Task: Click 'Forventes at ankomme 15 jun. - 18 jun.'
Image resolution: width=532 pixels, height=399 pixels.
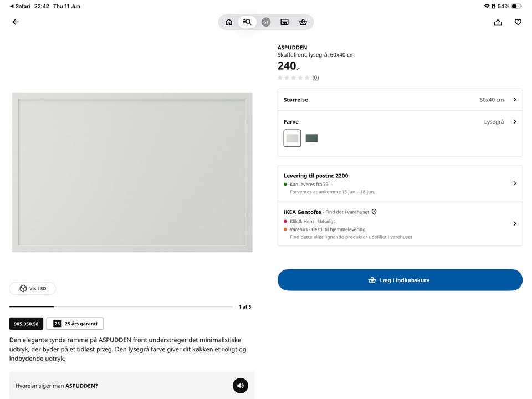Action: (x=332, y=192)
